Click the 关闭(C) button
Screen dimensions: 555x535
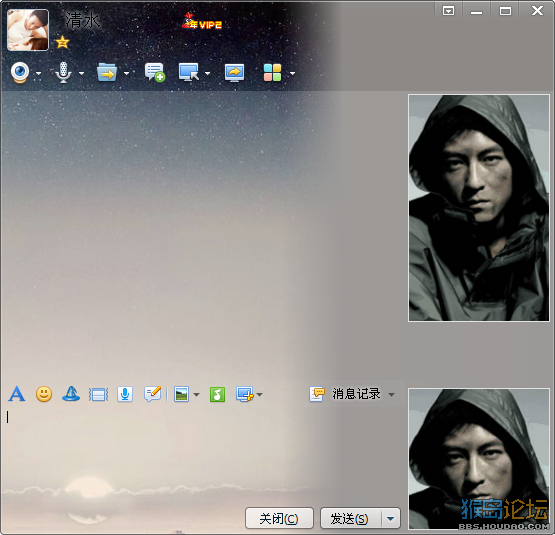tap(279, 519)
